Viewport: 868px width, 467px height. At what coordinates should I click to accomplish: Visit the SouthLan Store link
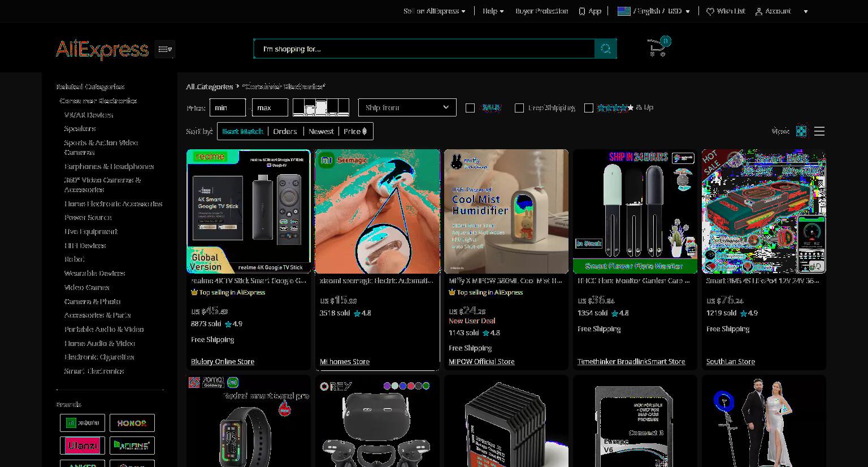tap(731, 362)
